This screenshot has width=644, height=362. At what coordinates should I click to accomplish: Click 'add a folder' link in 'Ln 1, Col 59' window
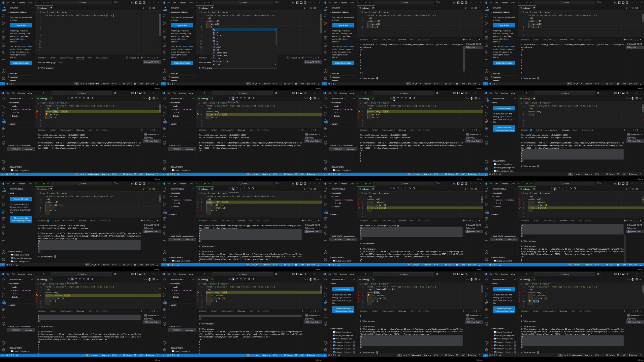coord(21,39)
